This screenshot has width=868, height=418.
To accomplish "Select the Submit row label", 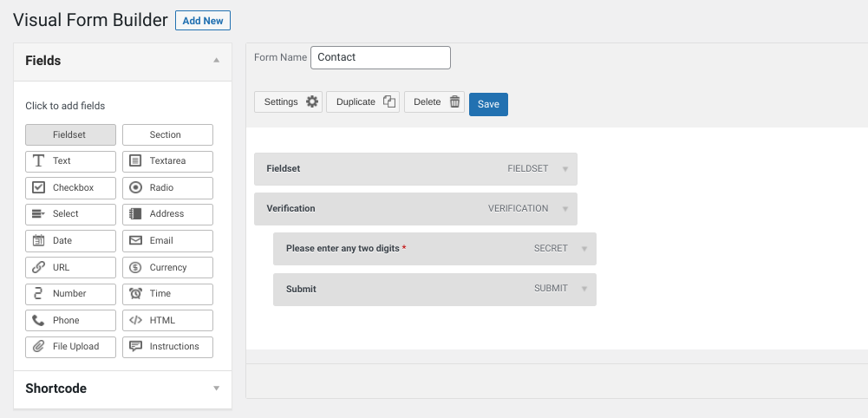I will click(x=301, y=289).
